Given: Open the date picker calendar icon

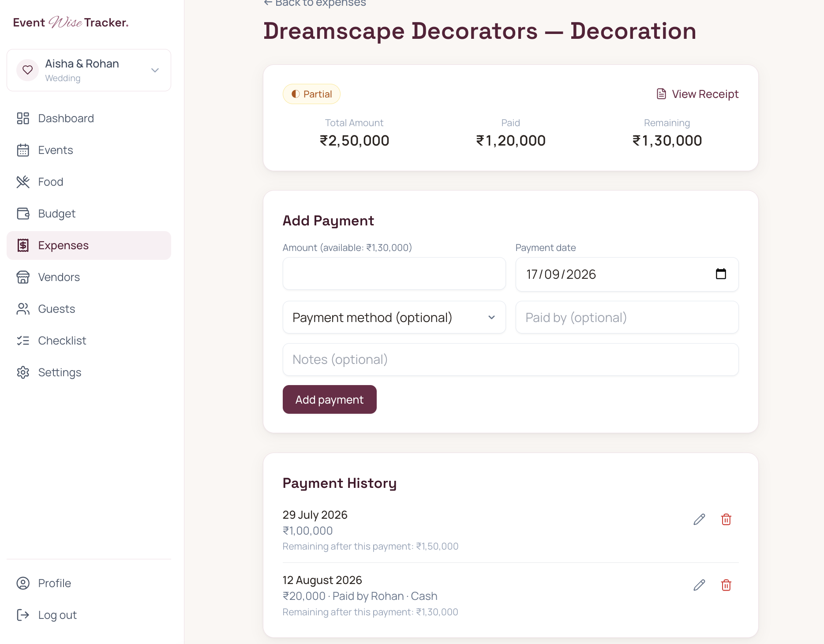Looking at the screenshot, I should (721, 274).
